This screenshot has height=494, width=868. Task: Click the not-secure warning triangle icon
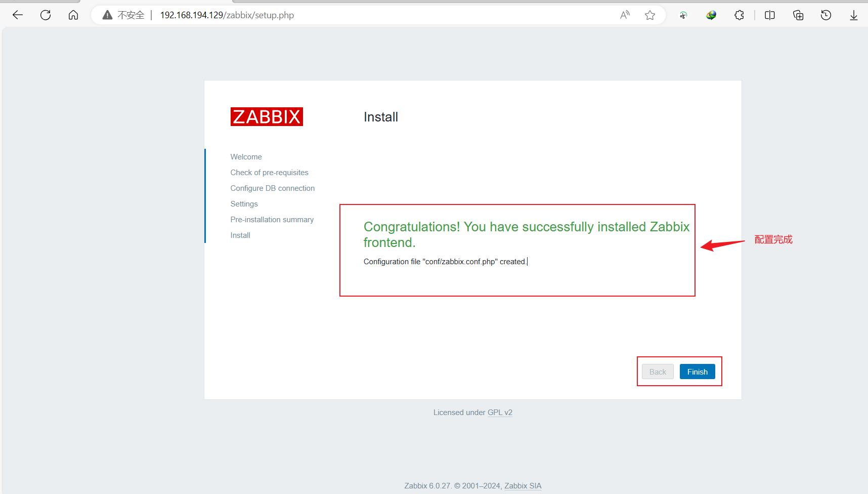pos(107,15)
